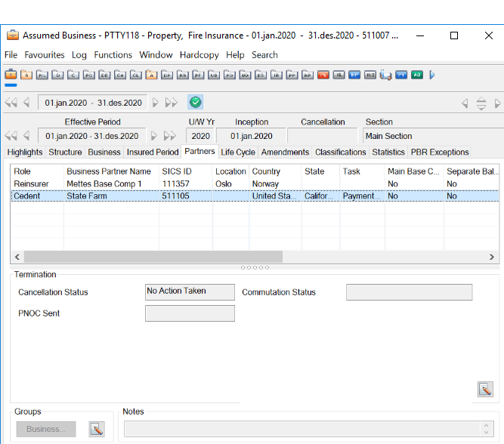Screen dimensions: 504x444
Task: Open the Hardcopy menu
Action: click(200, 55)
